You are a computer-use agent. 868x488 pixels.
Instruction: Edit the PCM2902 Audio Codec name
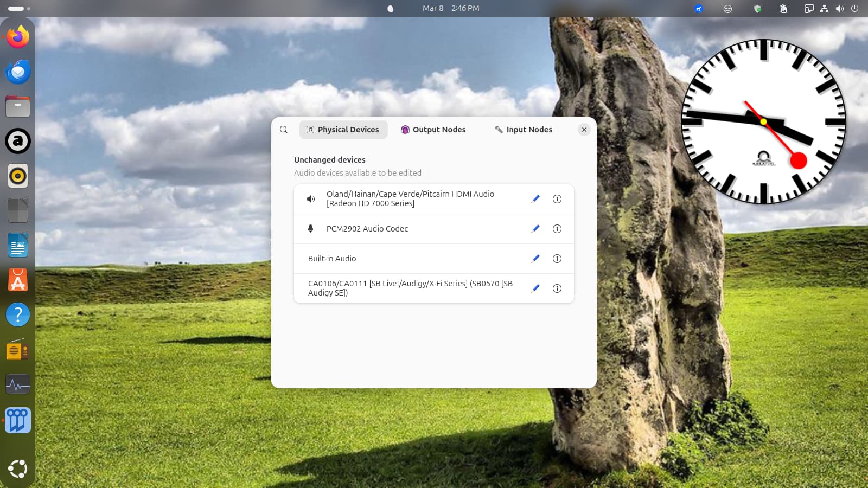(535, 229)
